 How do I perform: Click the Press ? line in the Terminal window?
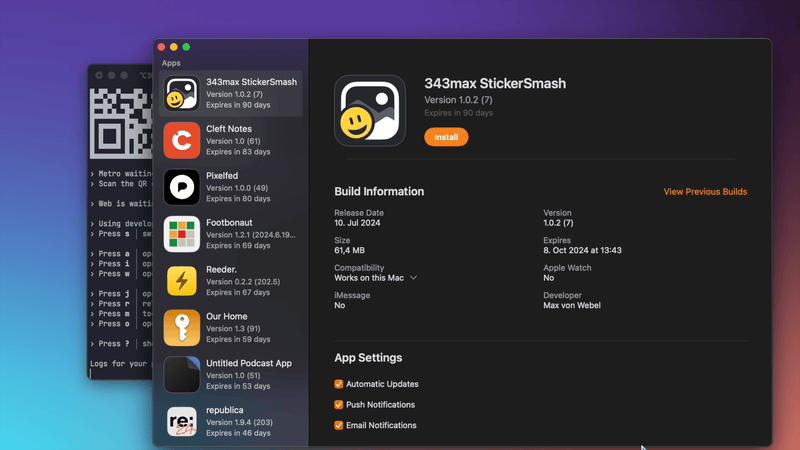coord(121,344)
